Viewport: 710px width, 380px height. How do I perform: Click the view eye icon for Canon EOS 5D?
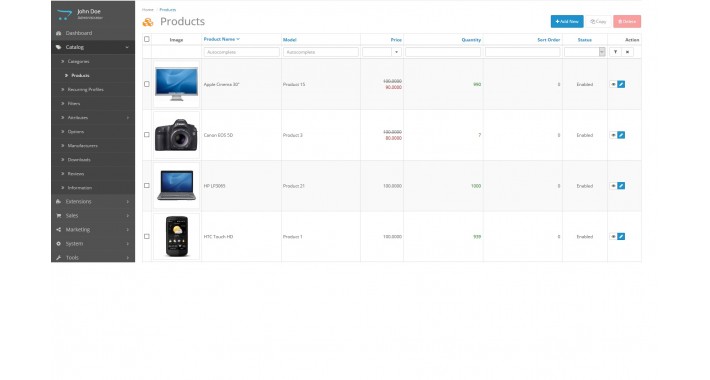(613, 135)
